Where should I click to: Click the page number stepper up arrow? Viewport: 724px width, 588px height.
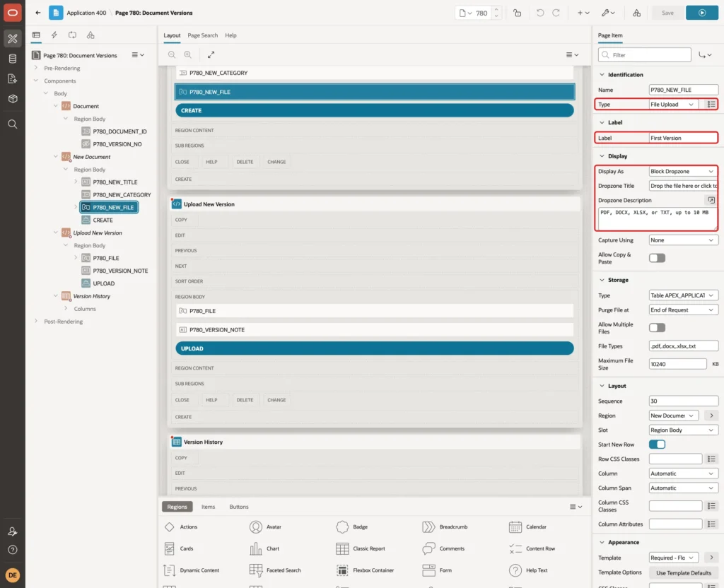coord(496,9)
